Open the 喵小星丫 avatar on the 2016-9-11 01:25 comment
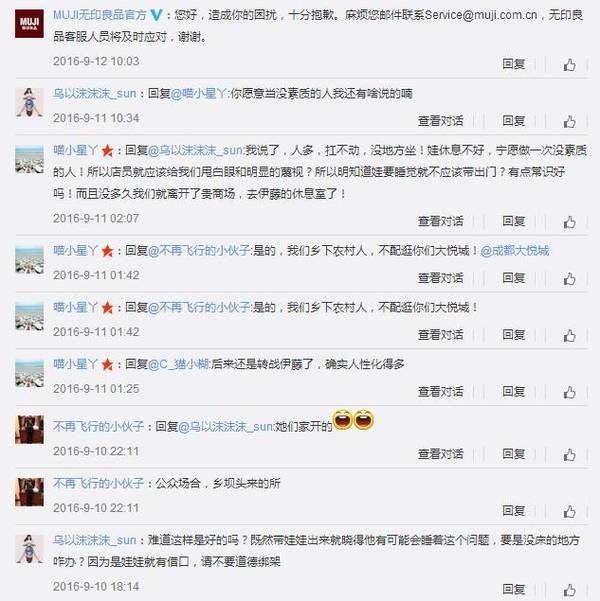The width and height of the screenshot is (600, 601). click(29, 373)
